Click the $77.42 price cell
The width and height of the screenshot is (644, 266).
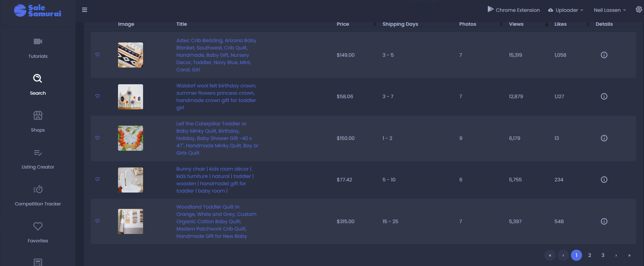coord(344,180)
